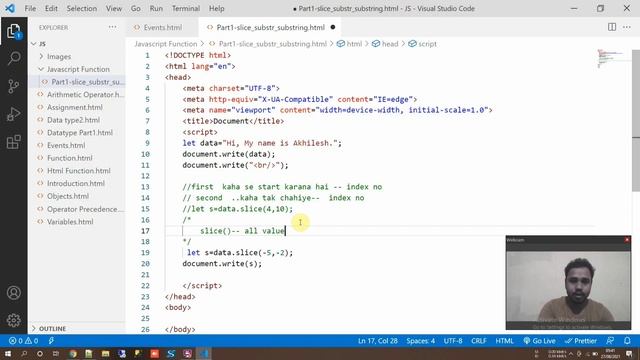
Task: Open the Run and Debug view
Action: [x=13, y=114]
